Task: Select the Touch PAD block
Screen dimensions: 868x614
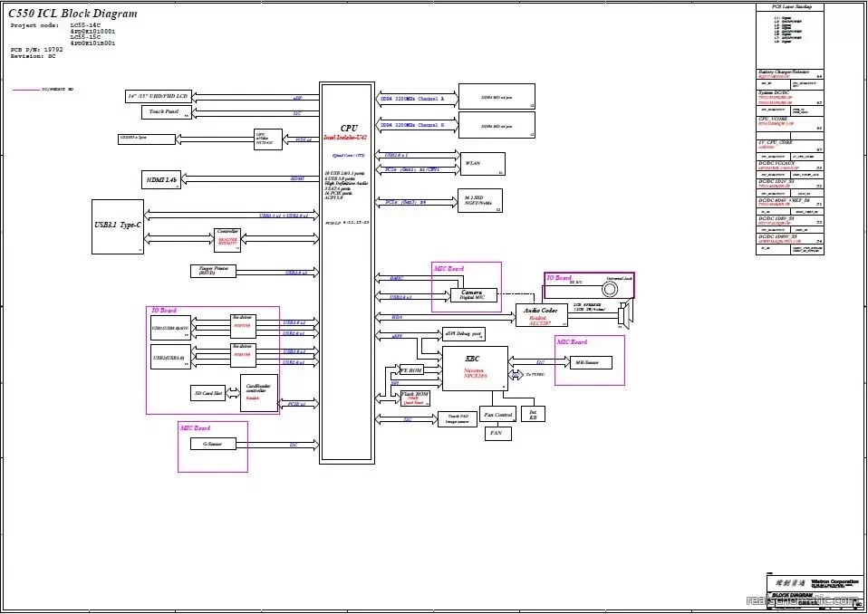Action: pyautogui.click(x=457, y=419)
